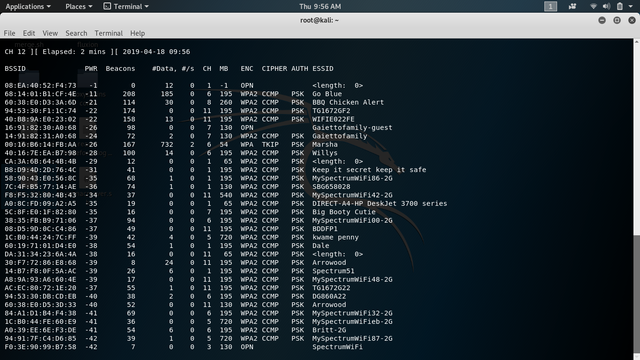
Task: Click the battery status icon
Action: click(x=620, y=6)
